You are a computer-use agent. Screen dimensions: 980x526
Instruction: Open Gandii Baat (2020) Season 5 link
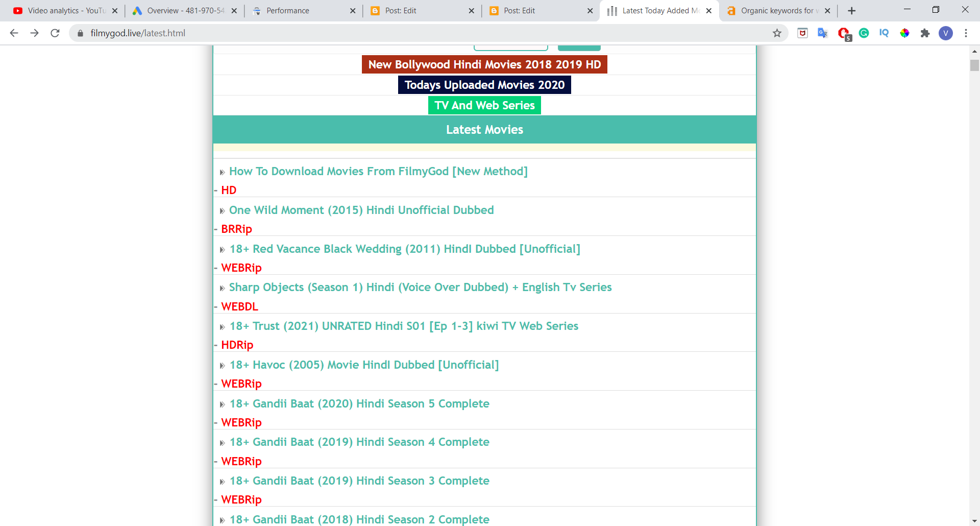359,404
